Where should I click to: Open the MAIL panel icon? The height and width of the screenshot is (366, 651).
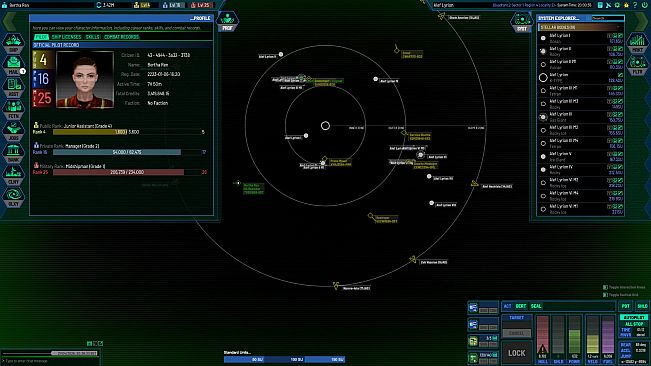tap(13, 66)
